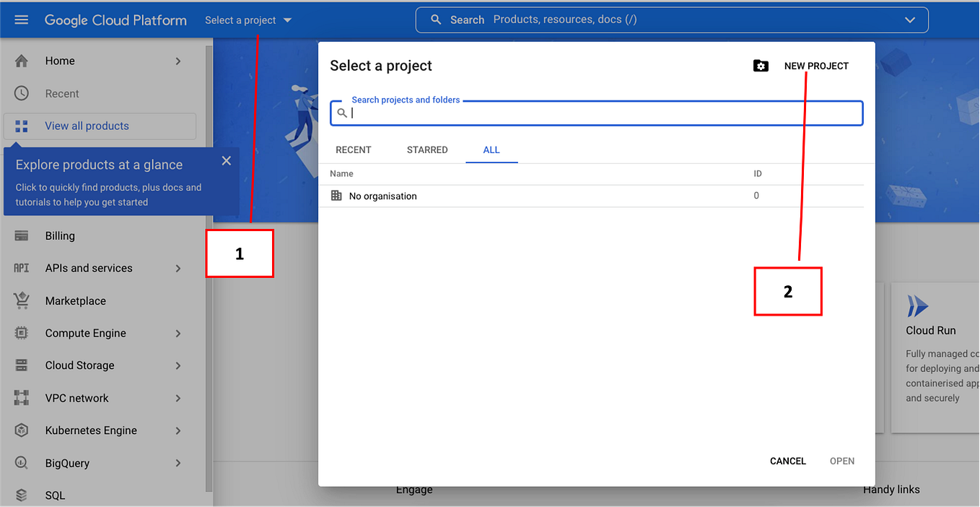Expand the Compute Engine submenu arrow
980x507 pixels.
point(178,333)
